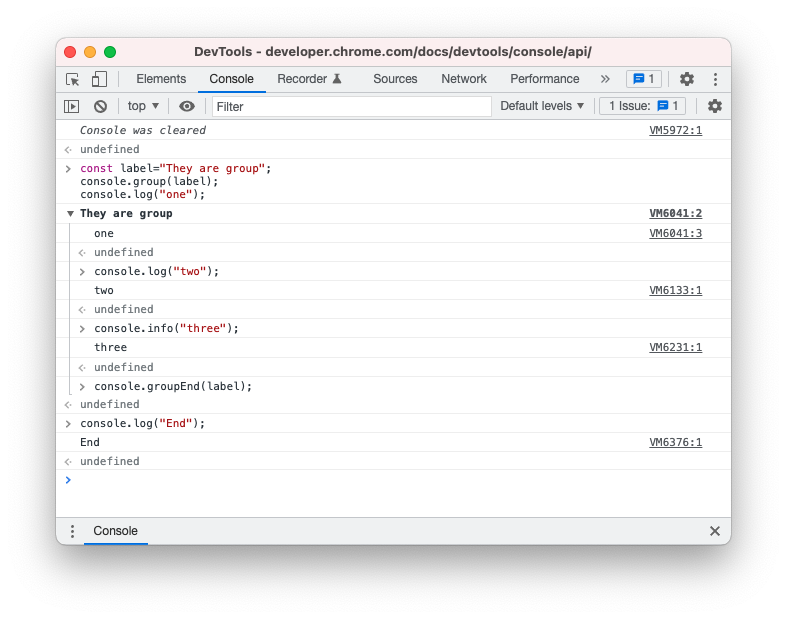Click the Console was cleared message
Image resolution: width=787 pixels, height=619 pixels.
point(143,131)
